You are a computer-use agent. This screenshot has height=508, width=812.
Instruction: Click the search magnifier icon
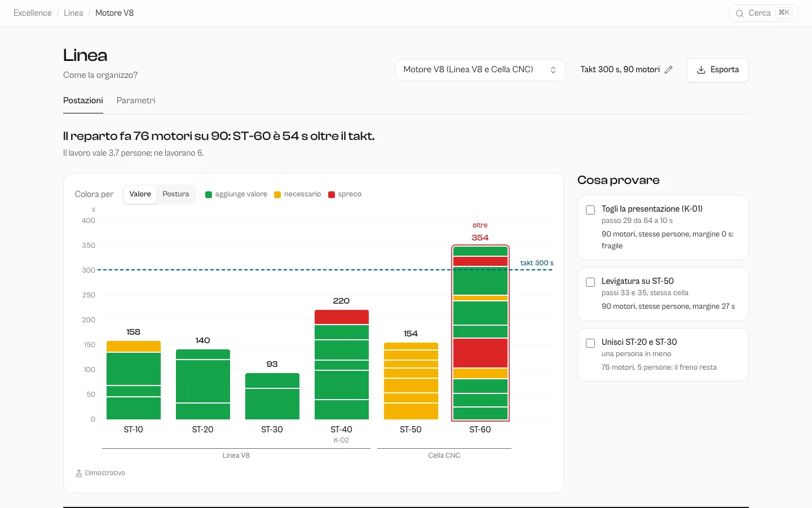740,13
